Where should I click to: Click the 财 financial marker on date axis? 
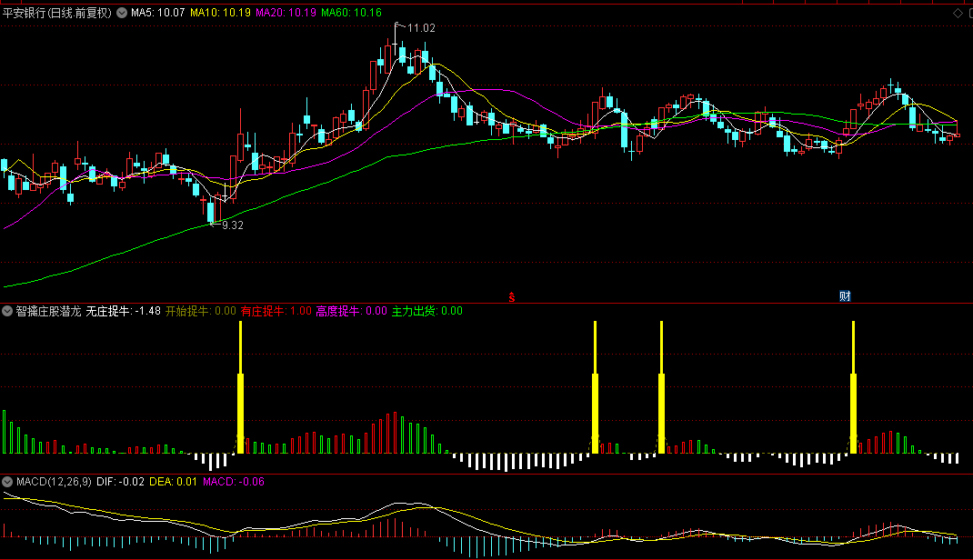point(845,296)
